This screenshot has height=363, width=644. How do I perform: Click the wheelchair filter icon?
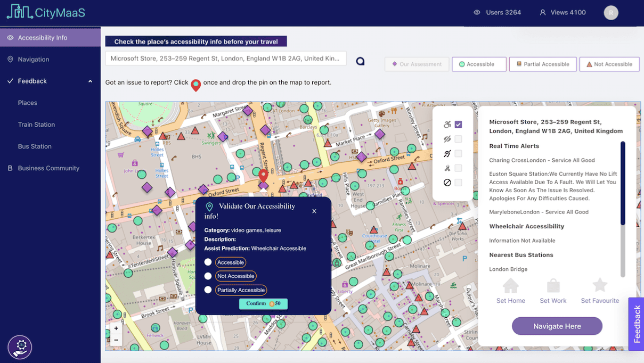pos(447,125)
